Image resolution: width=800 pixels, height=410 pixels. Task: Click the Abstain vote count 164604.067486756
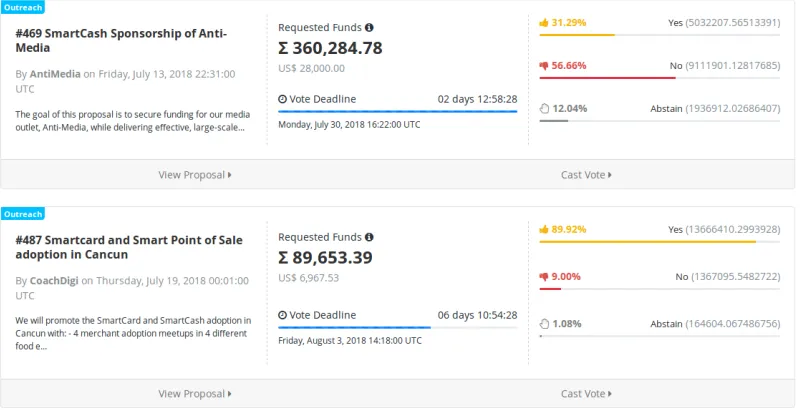click(733, 324)
